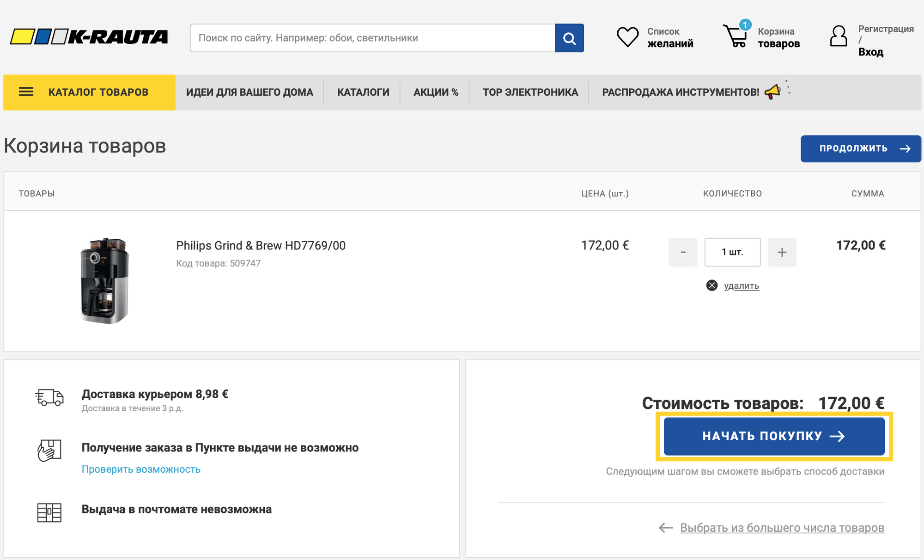Click Выбрать из большего числа товаров link

(782, 528)
